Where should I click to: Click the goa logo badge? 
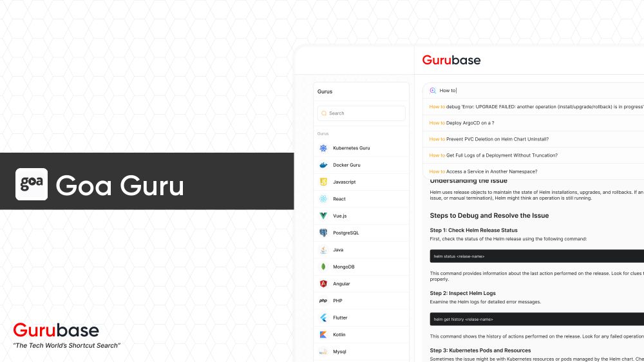coord(32,184)
